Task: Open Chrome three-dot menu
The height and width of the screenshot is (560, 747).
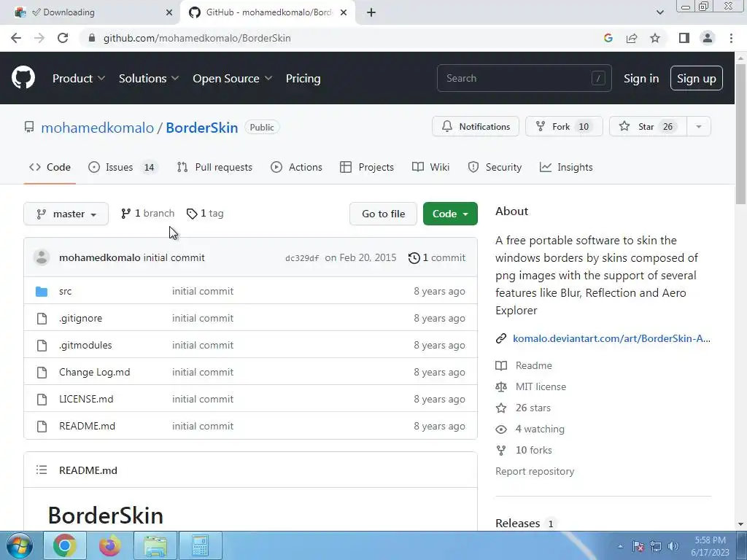Action: click(x=731, y=38)
